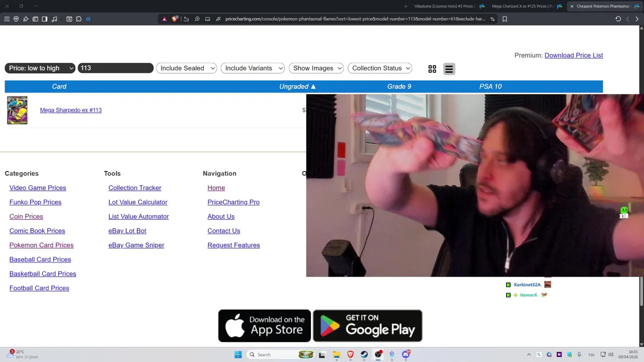Sort by PSA 10 column header

tap(491, 86)
